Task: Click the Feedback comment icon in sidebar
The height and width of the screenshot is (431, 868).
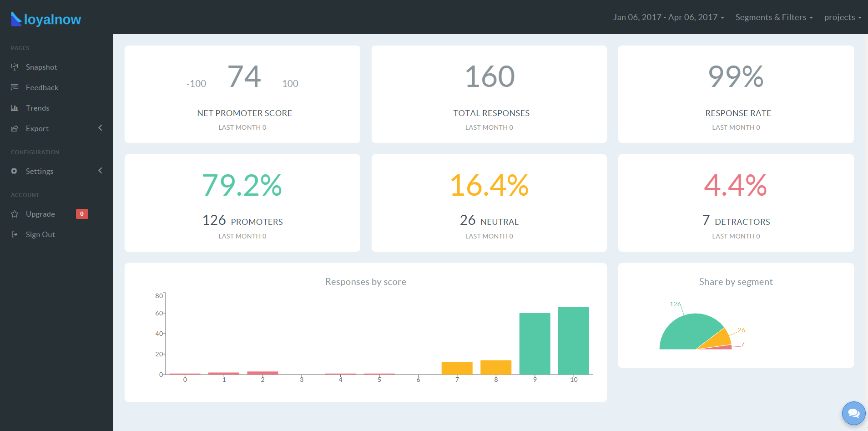Action: pos(15,87)
